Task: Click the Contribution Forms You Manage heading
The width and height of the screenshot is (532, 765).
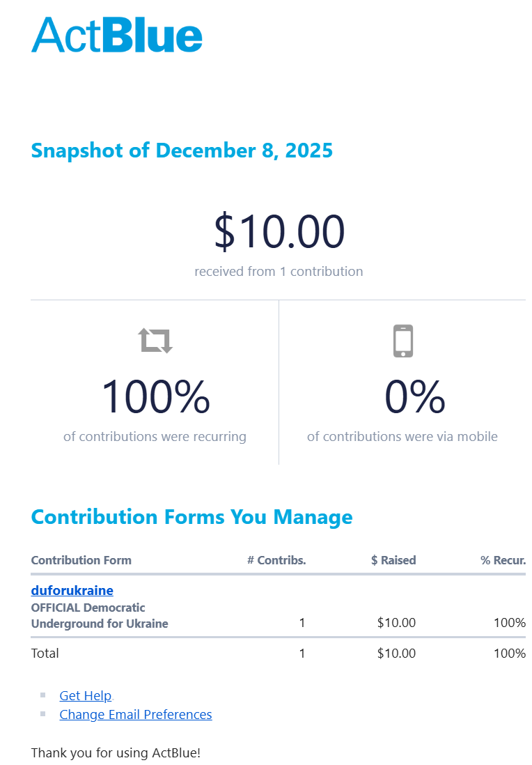Action: pyautogui.click(x=191, y=517)
